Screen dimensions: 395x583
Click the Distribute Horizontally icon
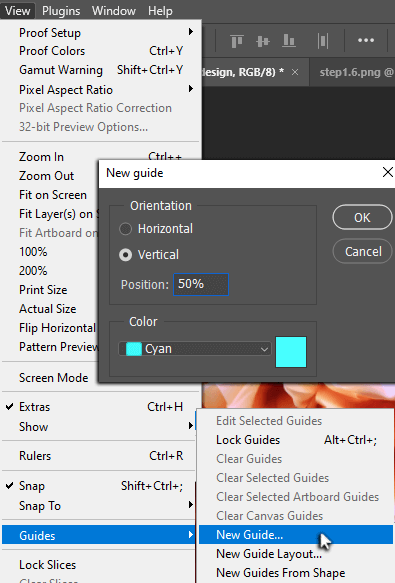point(322,41)
